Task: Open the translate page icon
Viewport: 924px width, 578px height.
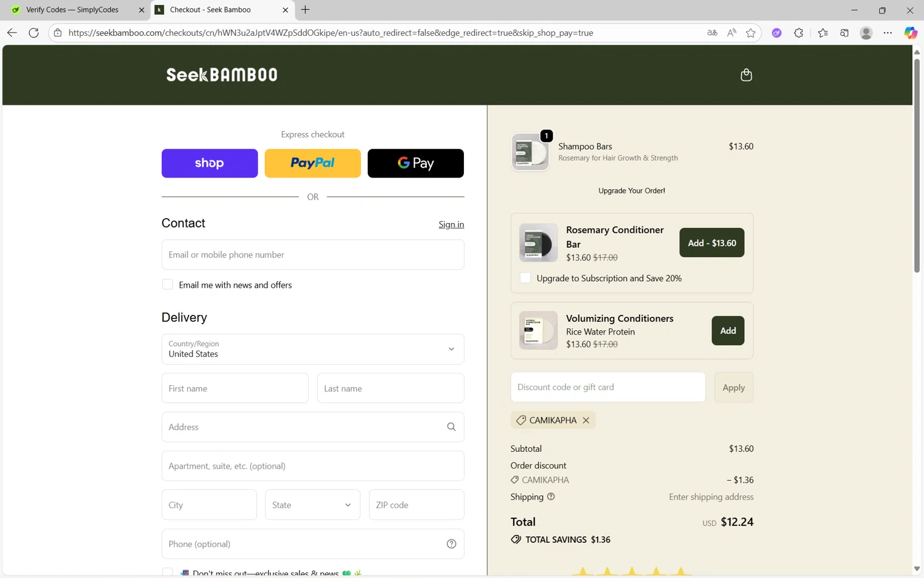Action: [712, 33]
